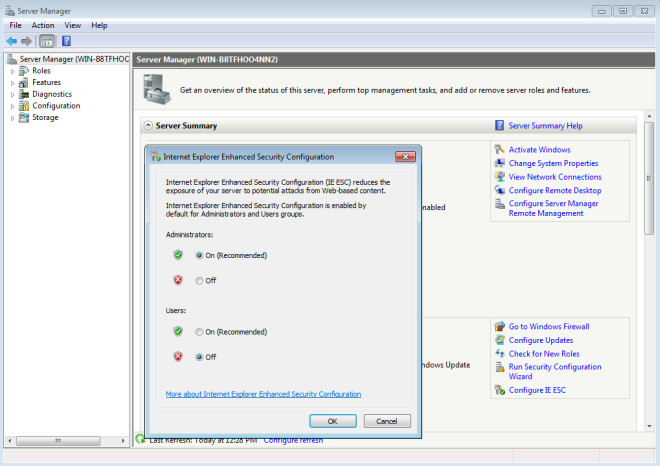Click the Server Manager root node icon
The image size is (660, 466).
point(12,59)
